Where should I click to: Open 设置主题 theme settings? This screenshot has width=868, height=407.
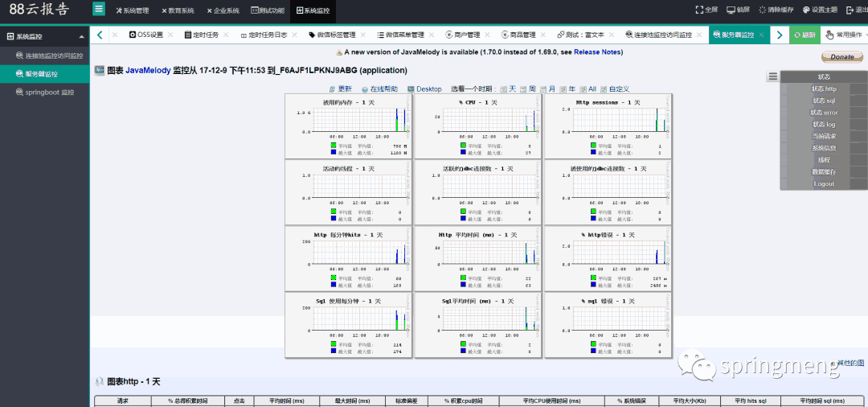click(x=820, y=10)
